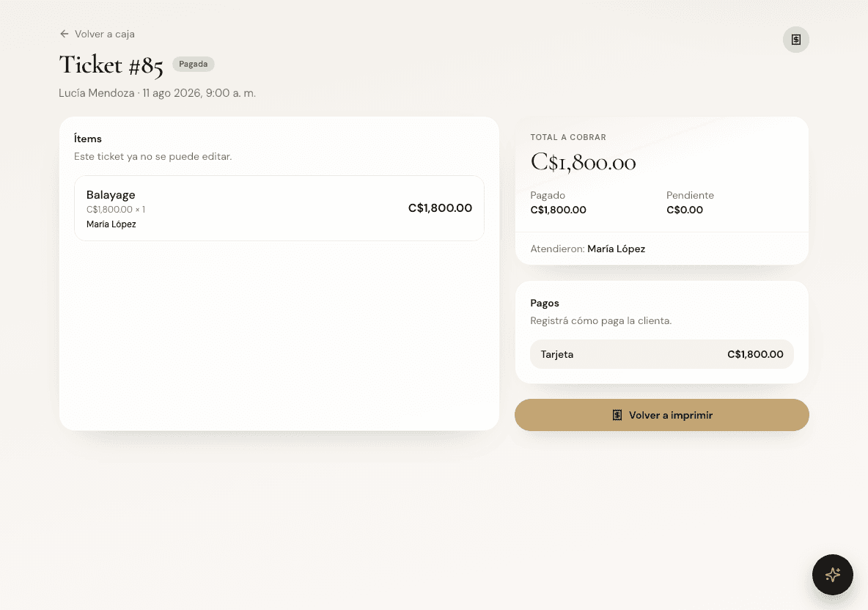868x610 pixels.
Task: Click the Pagado C$1,800.00 value
Action: click(558, 210)
